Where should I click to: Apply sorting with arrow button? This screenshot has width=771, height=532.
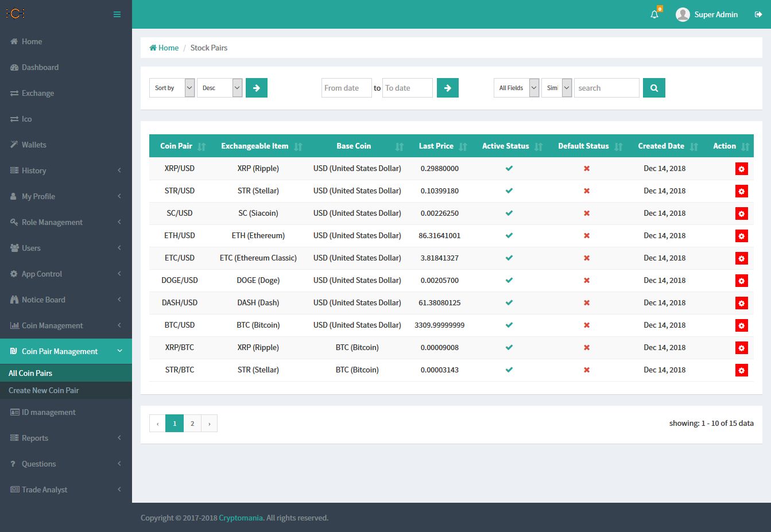pos(257,88)
